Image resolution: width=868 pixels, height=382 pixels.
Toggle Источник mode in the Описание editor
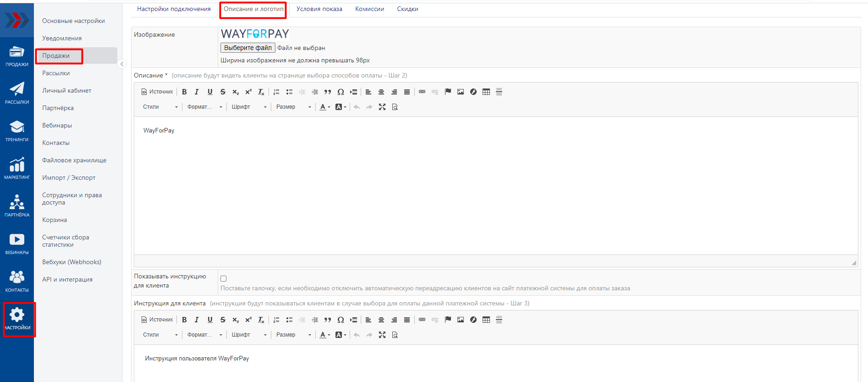click(x=157, y=92)
